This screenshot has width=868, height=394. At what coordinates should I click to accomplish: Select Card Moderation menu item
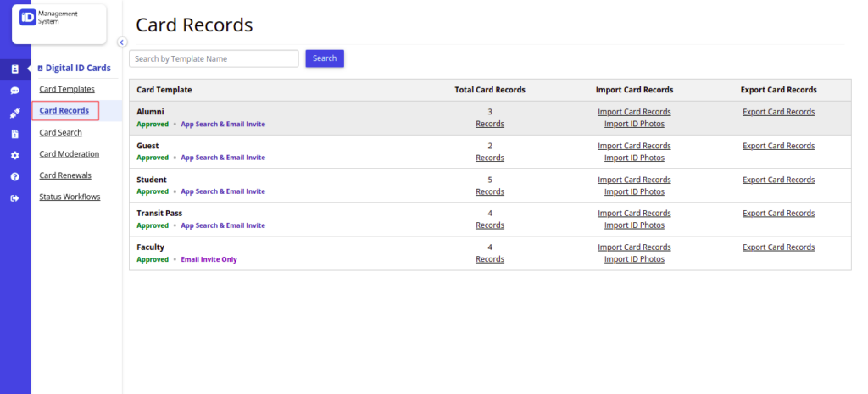pos(70,154)
